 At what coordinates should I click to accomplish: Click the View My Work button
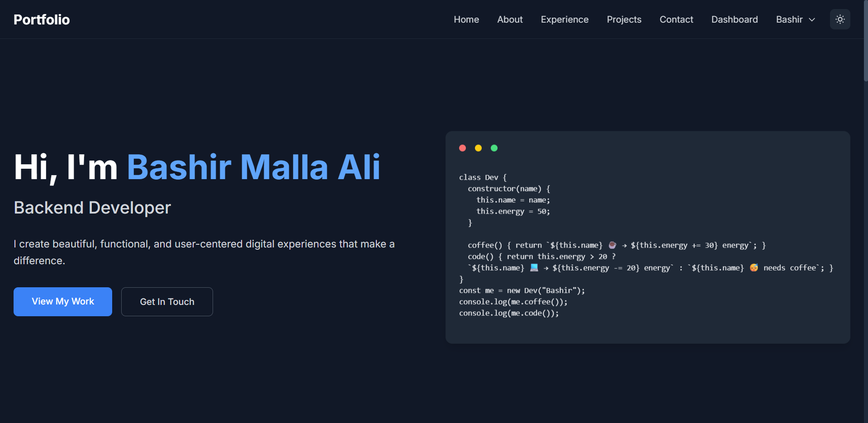click(x=62, y=301)
